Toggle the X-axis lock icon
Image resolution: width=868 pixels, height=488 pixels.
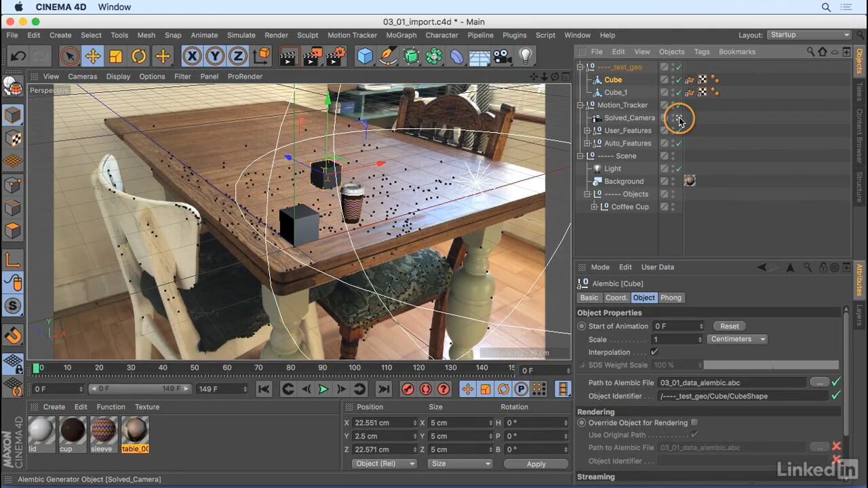(x=192, y=56)
